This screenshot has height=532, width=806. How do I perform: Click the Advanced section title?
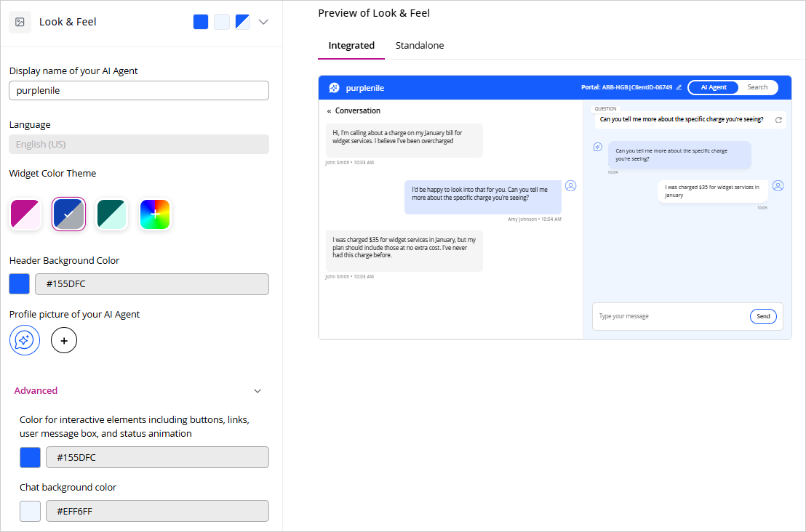(x=36, y=391)
